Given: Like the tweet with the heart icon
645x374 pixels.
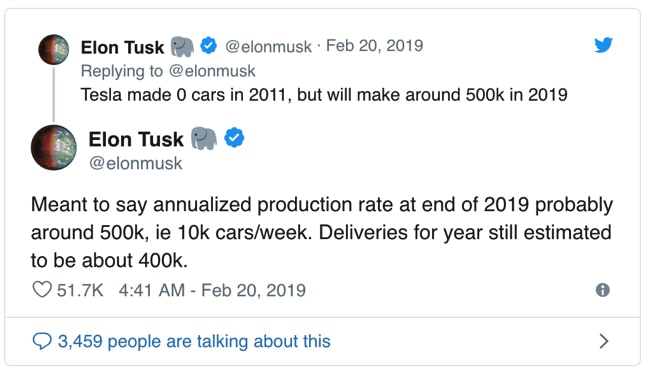Looking at the screenshot, I should pos(42,290).
